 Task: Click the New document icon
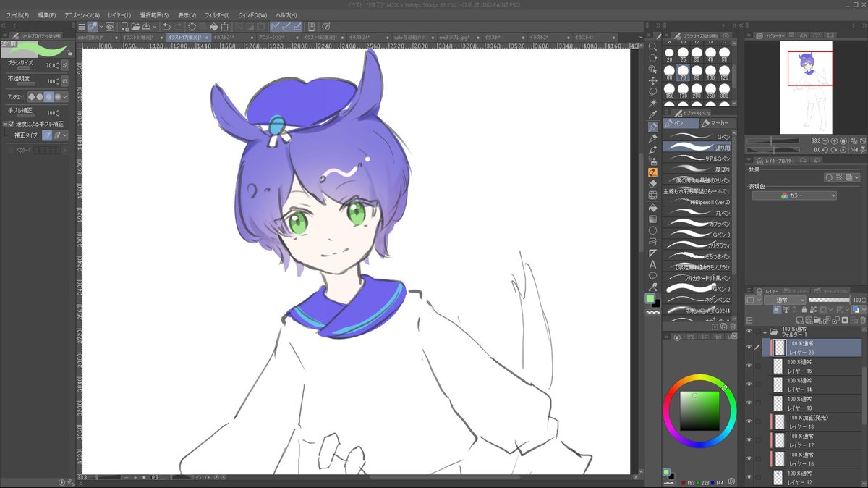[125, 26]
